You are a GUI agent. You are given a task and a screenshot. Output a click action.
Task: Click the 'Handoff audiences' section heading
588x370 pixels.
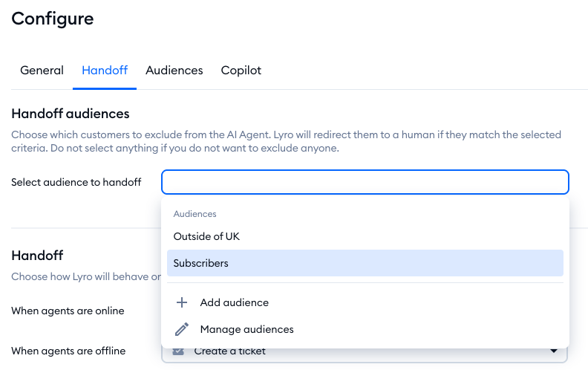(x=71, y=114)
